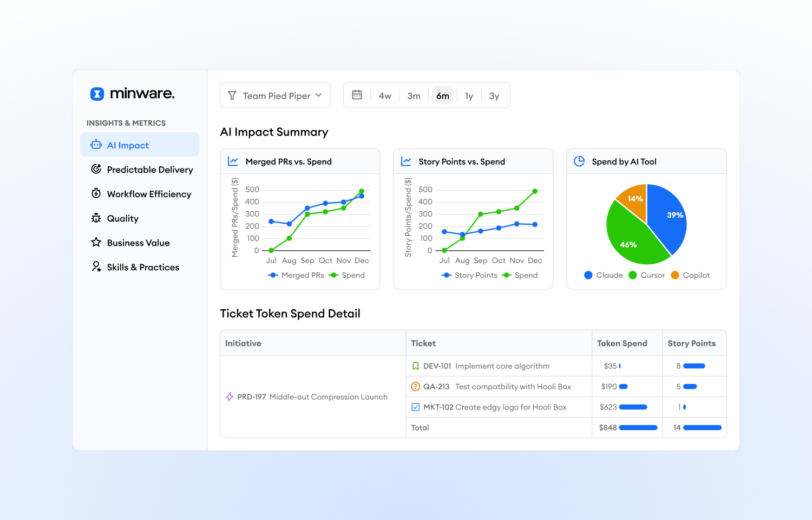Click the minware logo icon

coord(97,94)
